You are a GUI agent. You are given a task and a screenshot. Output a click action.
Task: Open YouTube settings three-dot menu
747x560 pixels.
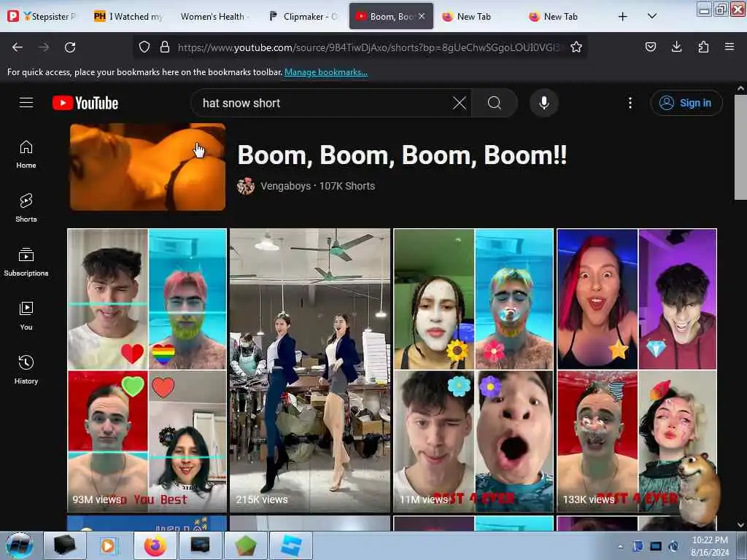[630, 103]
